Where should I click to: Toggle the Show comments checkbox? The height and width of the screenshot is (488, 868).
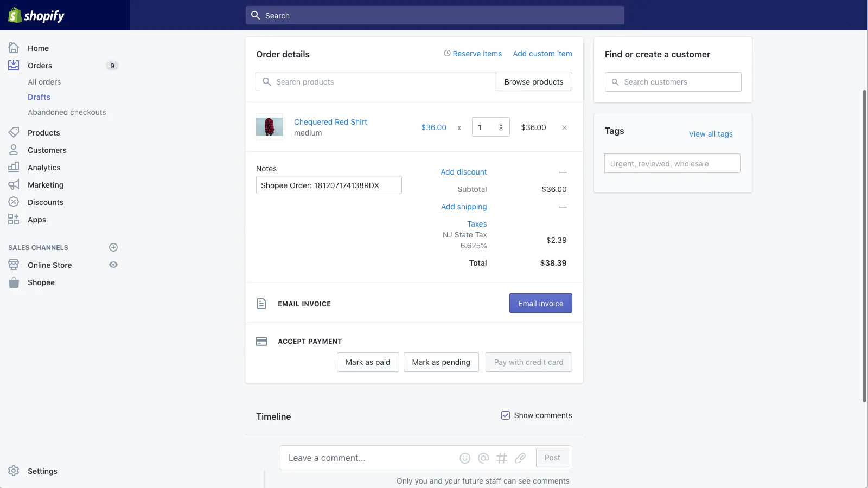pyautogui.click(x=506, y=415)
